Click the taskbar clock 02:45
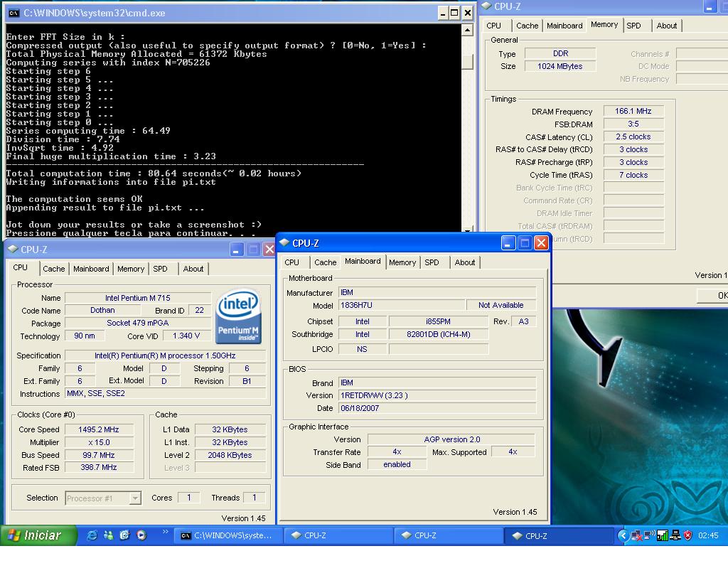728x583 pixels. coord(708,535)
